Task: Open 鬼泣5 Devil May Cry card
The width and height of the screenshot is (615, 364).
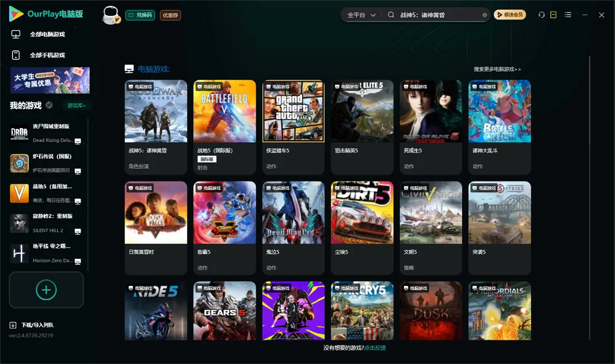Action: (293, 228)
